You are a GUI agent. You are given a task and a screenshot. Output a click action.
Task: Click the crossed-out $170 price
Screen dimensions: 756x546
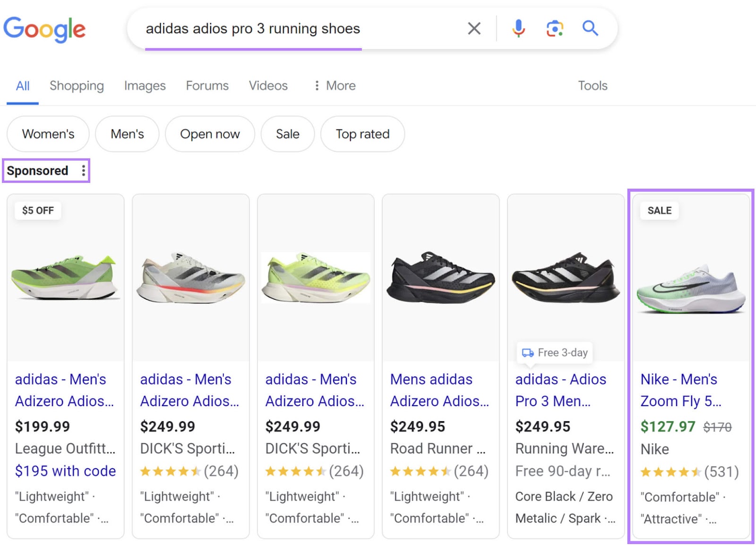pyautogui.click(x=717, y=427)
